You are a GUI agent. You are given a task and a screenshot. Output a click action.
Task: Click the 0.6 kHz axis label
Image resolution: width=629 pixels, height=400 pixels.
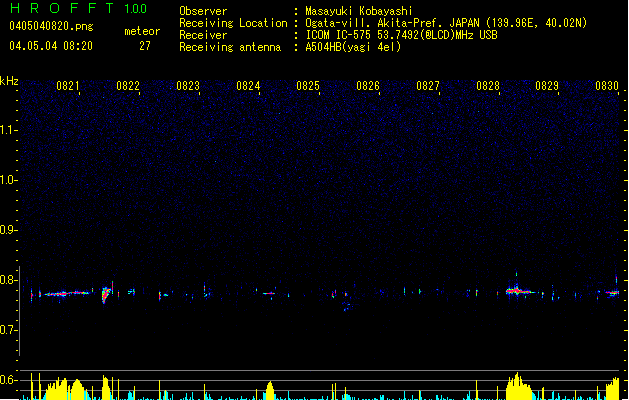click(8, 380)
